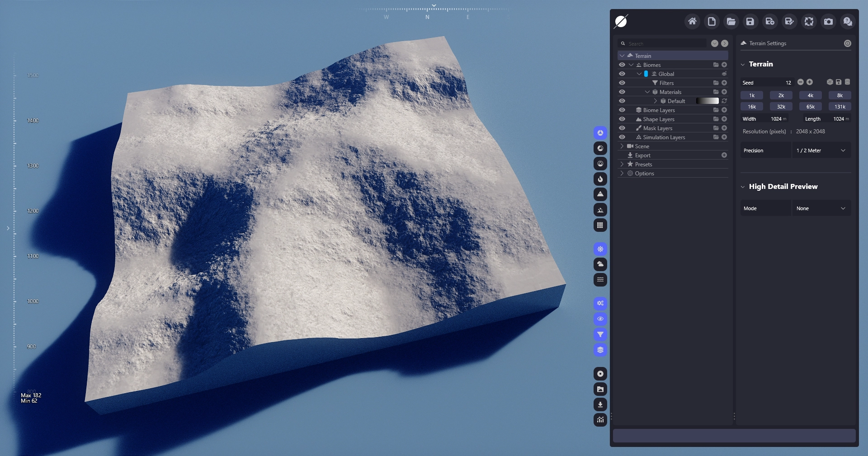Open the Precision dropdown

pyautogui.click(x=821, y=150)
